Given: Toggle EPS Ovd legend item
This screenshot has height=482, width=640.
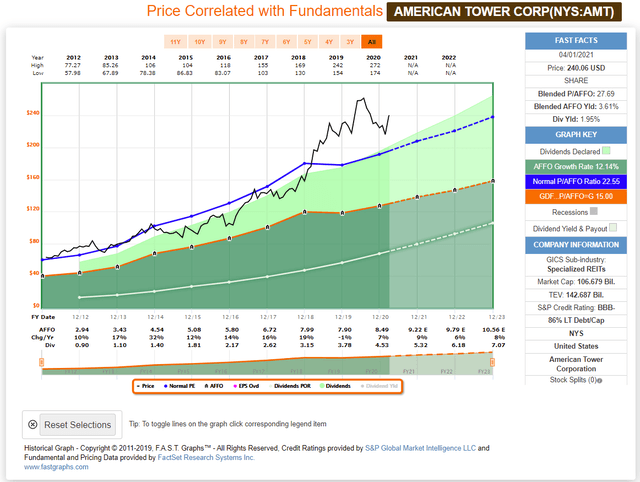Looking at the screenshot, I should pos(247,386).
